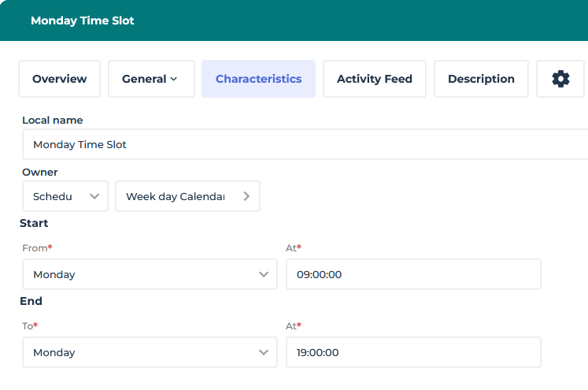Viewport: 588px width, 390px height.
Task: Click the Owner dropdown chevron arrow
Action: click(x=94, y=196)
